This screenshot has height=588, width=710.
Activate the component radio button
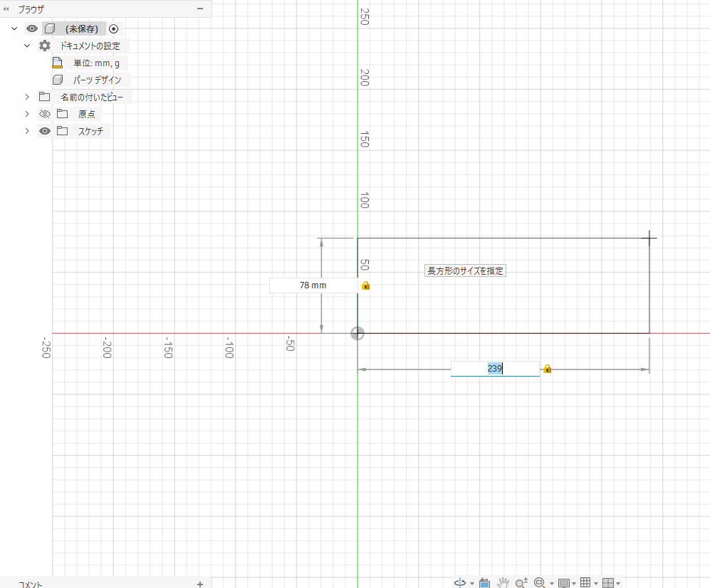click(114, 29)
